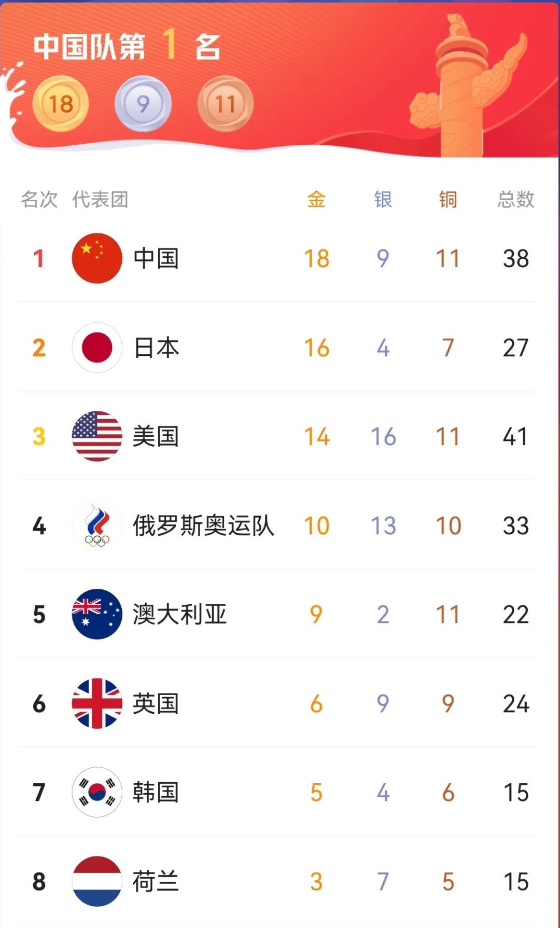Tap the bronze medal badge showing 11
This screenshot has width=560, height=928.
coord(226,104)
